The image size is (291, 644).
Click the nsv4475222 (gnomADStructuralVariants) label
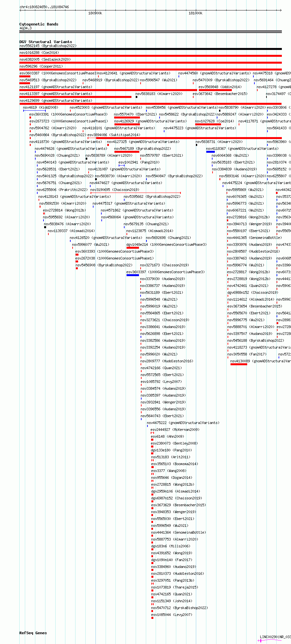pos(183,423)
